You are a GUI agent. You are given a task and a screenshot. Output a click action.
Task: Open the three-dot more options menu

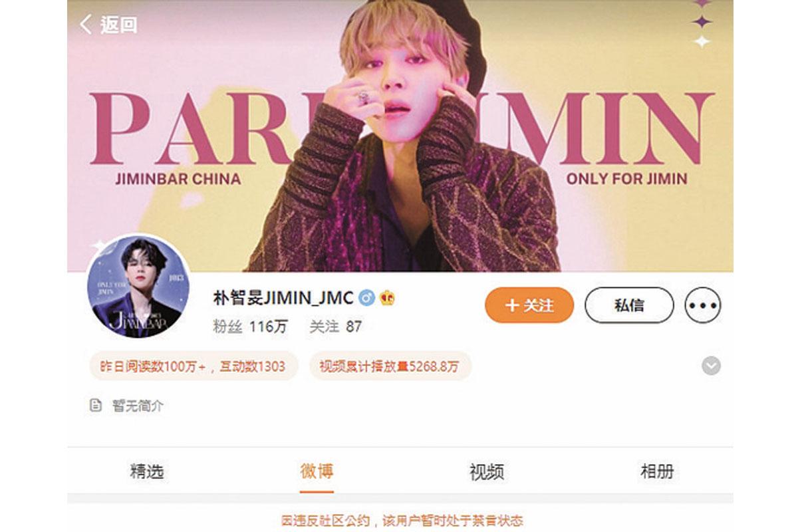point(703,305)
